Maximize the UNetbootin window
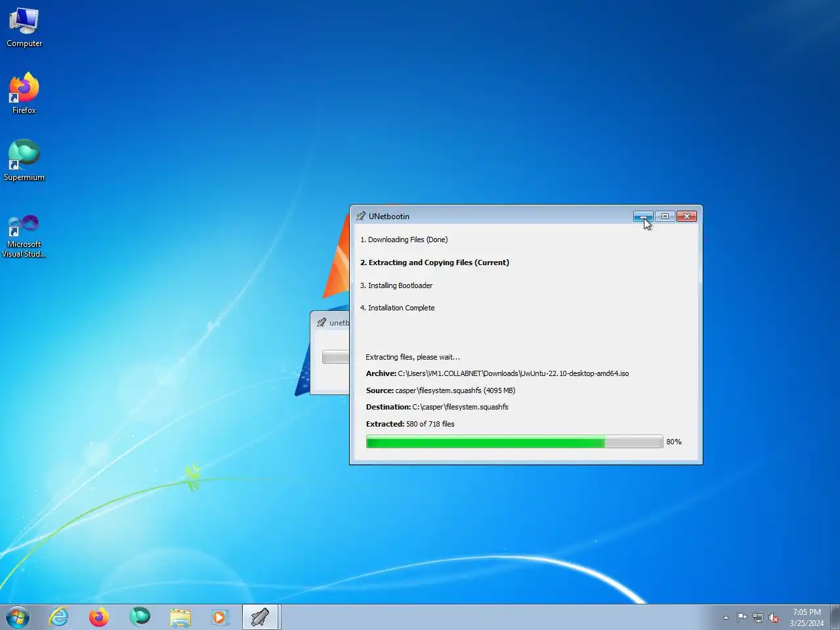Image resolution: width=840 pixels, height=630 pixels. tap(665, 216)
